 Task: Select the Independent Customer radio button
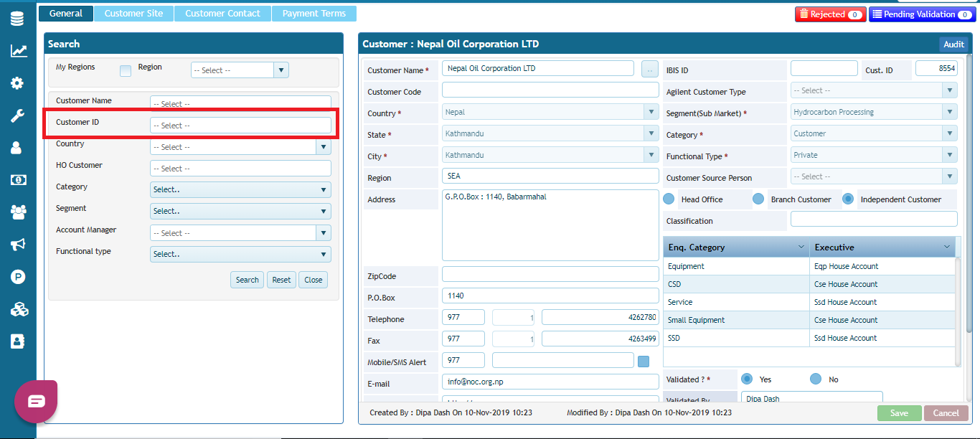tap(848, 199)
